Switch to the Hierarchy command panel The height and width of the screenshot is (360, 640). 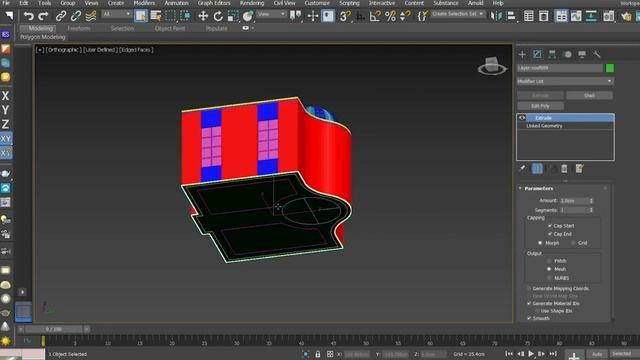552,54
